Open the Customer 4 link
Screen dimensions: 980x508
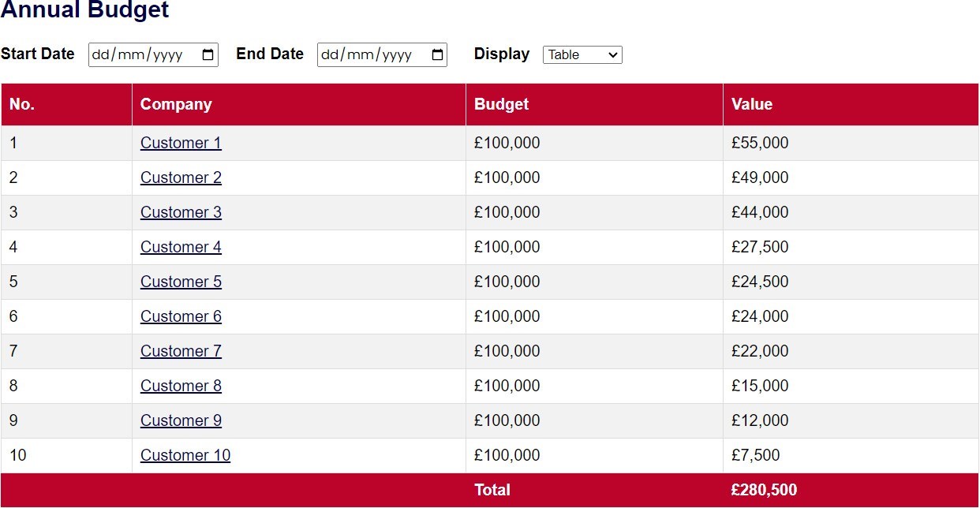(181, 247)
